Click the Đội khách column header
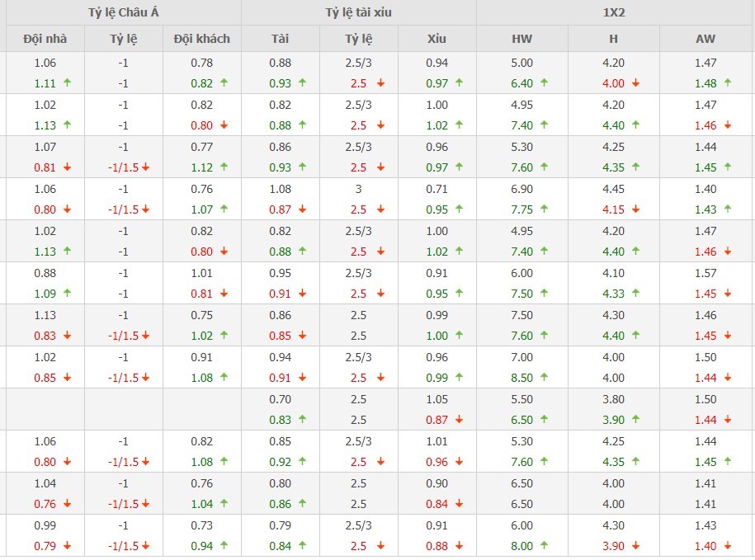This screenshot has height=560, width=755. coord(202,39)
